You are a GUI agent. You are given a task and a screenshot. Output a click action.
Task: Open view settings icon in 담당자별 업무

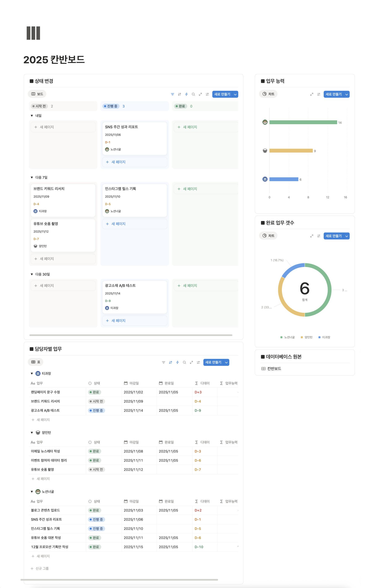tap(198, 362)
